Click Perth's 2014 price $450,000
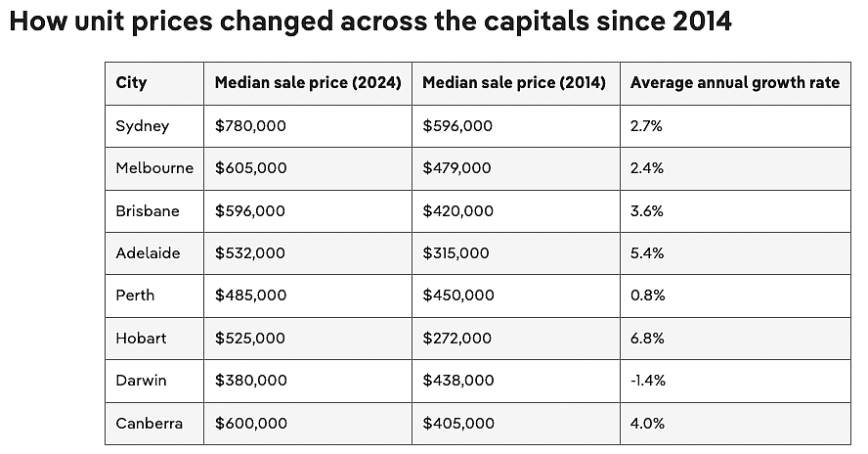Screen dimensions: 868x454 pos(458,295)
